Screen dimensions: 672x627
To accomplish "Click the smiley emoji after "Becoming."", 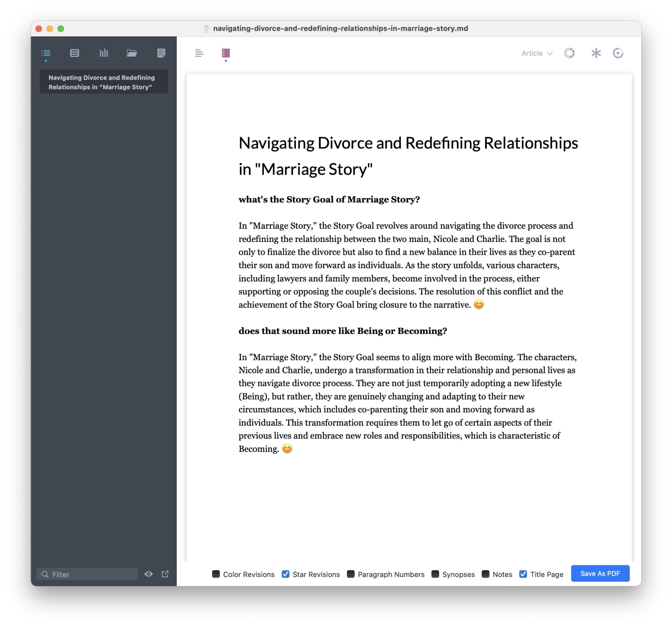I will [287, 449].
